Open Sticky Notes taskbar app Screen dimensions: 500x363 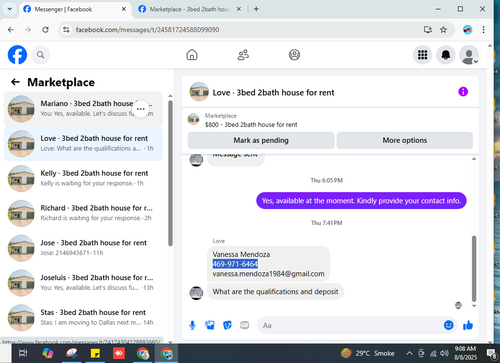coord(95,353)
